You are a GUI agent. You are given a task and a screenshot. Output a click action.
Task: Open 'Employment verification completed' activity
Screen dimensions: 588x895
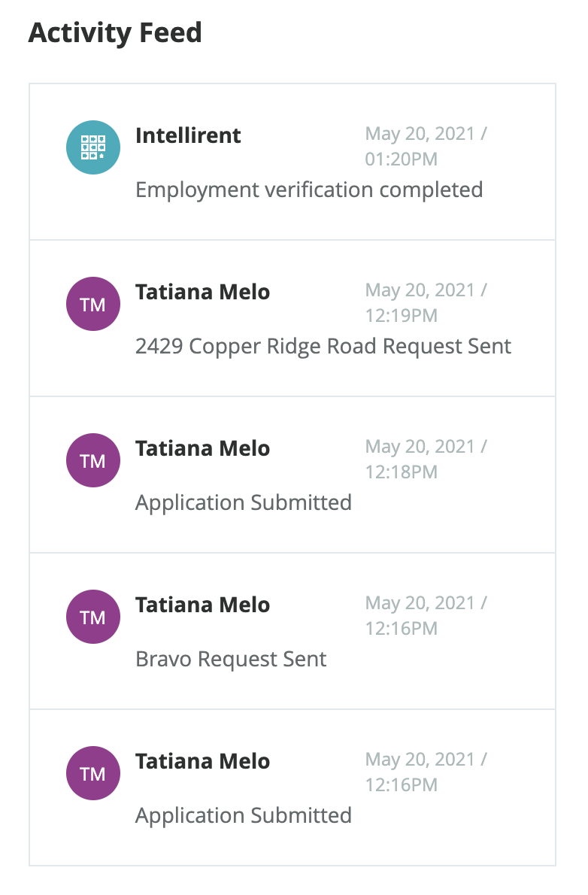click(x=309, y=190)
